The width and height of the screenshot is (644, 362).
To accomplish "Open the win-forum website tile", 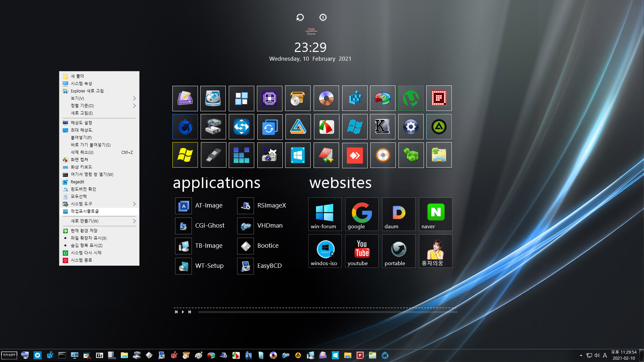I will click(325, 214).
